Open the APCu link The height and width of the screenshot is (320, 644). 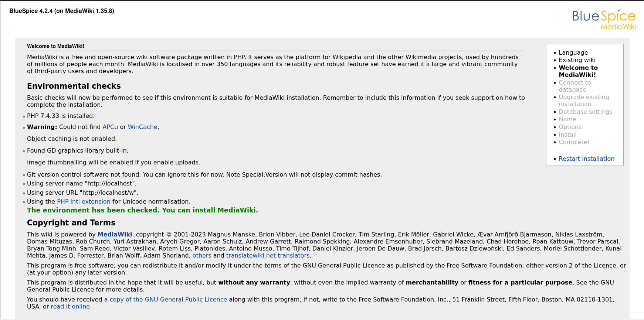(x=110, y=127)
